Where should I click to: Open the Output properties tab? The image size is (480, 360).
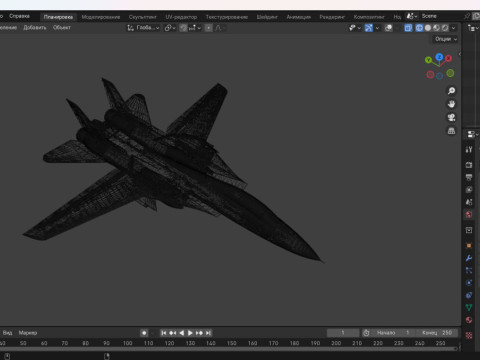pyautogui.click(x=469, y=177)
